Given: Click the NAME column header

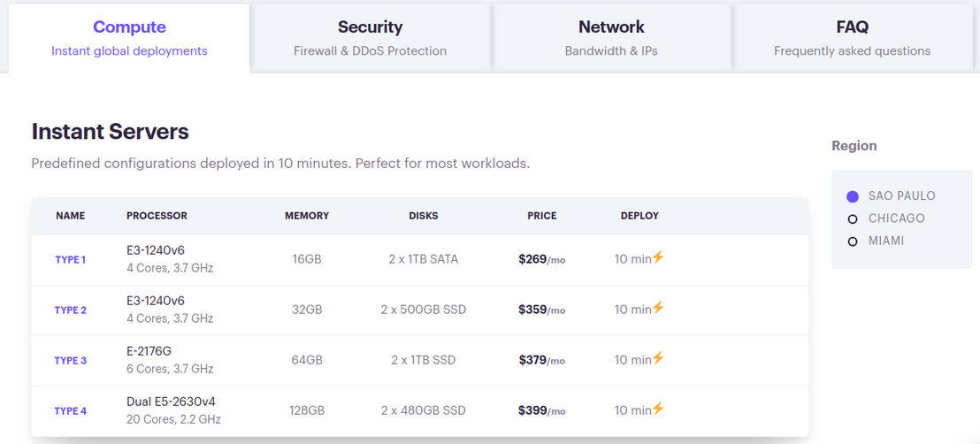Looking at the screenshot, I should click(x=71, y=217).
